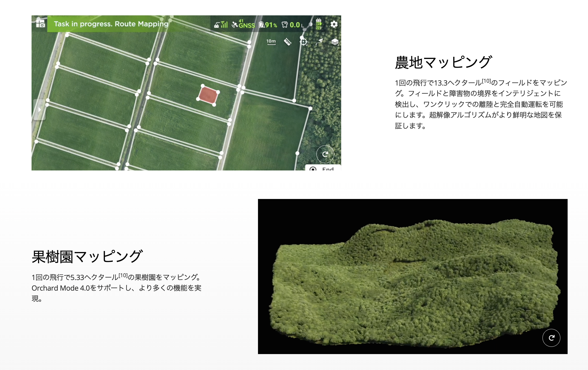This screenshot has width=588, height=370.
Task: Click the 91% battery indicator
Action: click(x=268, y=25)
